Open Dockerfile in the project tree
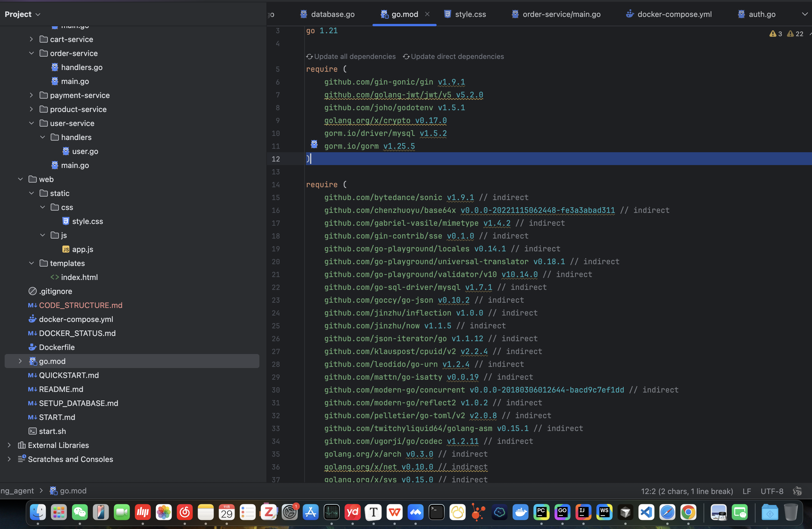The height and width of the screenshot is (529, 812). pyautogui.click(x=57, y=347)
